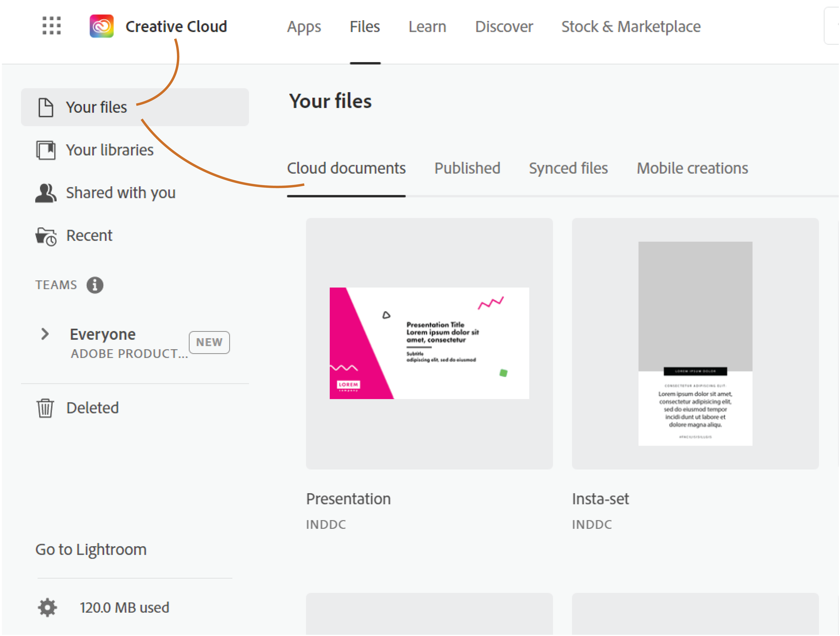Click the Shared with you people icon

(x=46, y=193)
